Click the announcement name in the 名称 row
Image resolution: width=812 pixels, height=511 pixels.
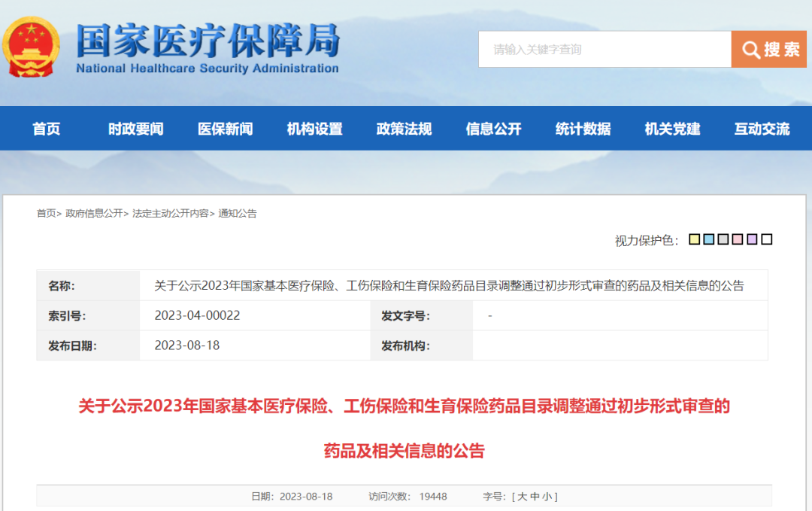tap(449, 285)
